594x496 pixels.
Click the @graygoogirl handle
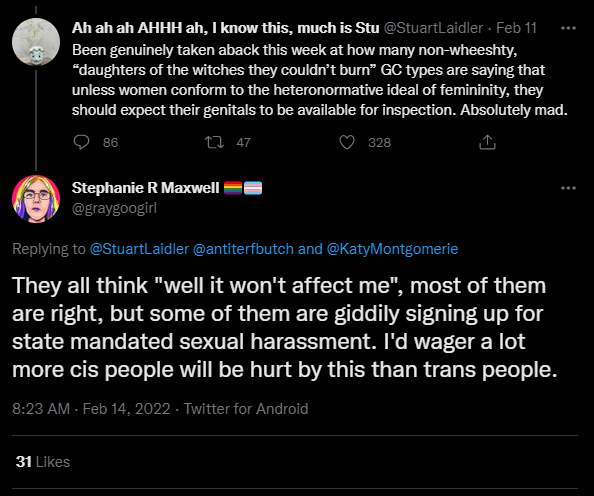point(114,208)
